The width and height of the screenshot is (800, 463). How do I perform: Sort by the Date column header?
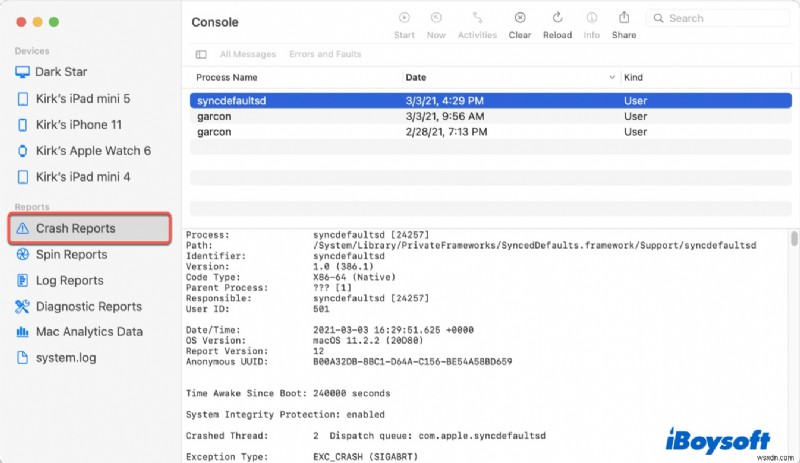click(415, 78)
